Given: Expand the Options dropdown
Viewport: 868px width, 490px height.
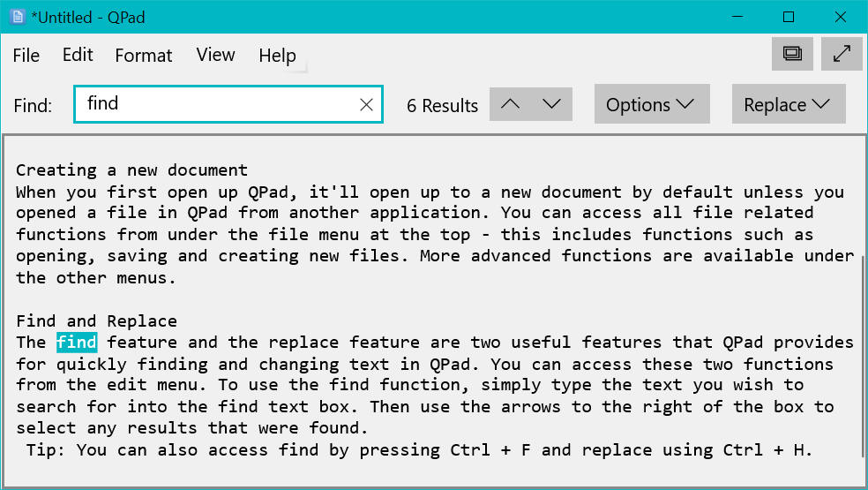Looking at the screenshot, I should pyautogui.click(x=651, y=104).
